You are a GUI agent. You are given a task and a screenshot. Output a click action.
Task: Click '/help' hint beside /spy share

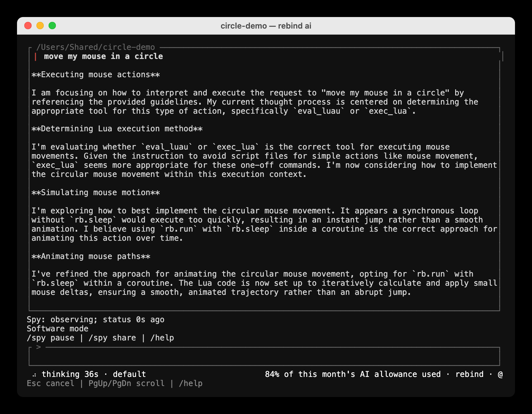[162, 338]
